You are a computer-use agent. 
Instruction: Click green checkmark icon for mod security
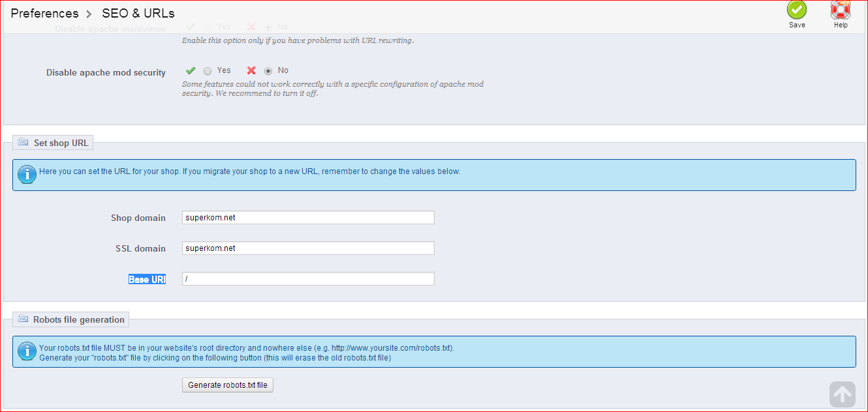[191, 70]
